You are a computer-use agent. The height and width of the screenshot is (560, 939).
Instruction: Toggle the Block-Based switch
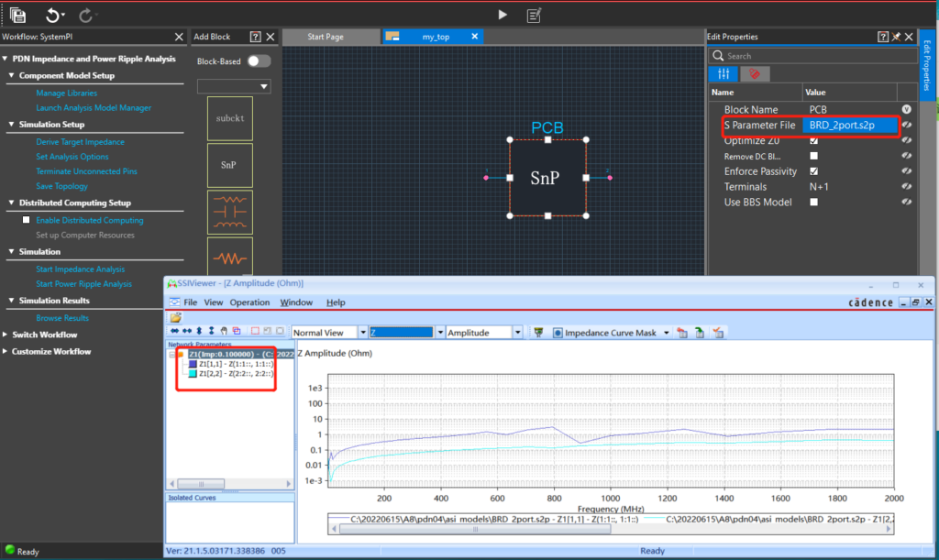tap(259, 60)
